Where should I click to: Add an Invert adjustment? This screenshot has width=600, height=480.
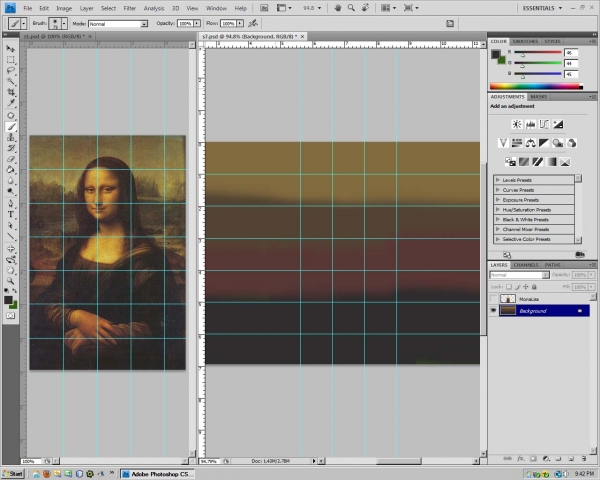pos(510,162)
